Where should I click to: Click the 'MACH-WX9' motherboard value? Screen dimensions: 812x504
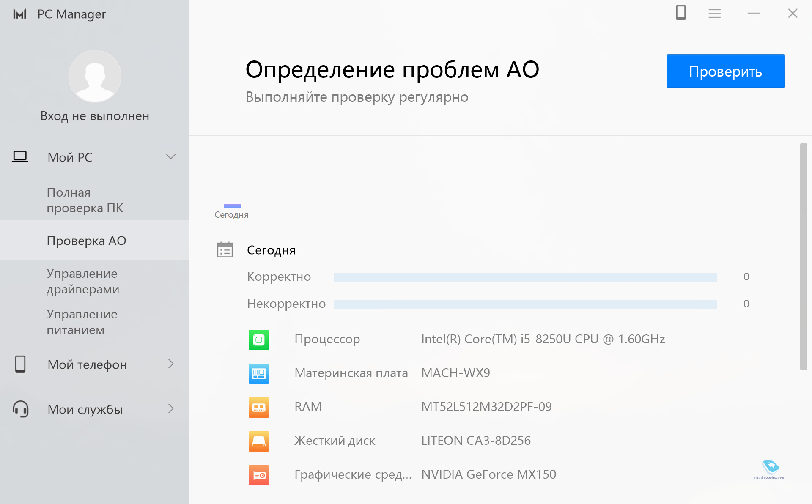coord(455,373)
